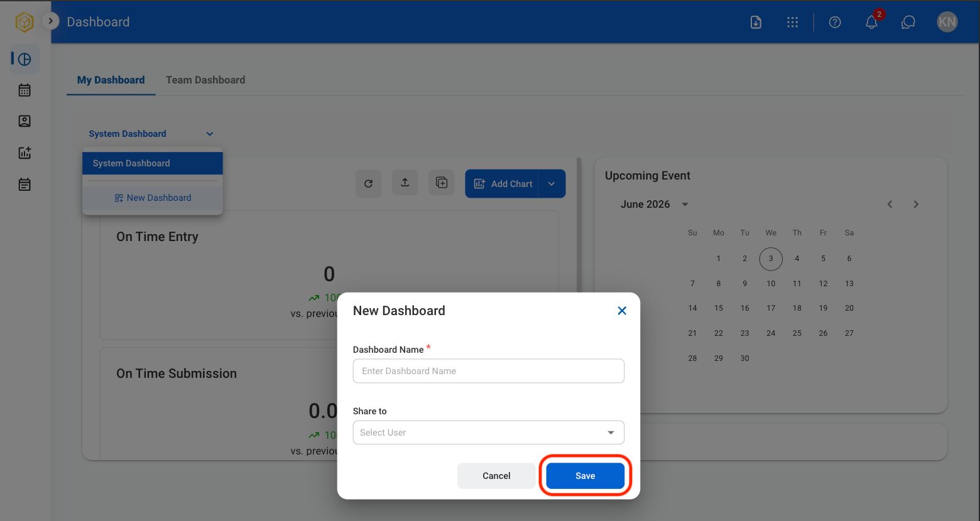Viewport: 980px width, 521px height.
Task: Open notifications bell with badge
Action: click(872, 21)
